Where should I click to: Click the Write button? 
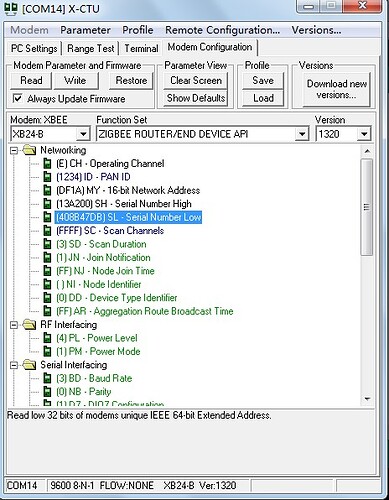click(75, 81)
